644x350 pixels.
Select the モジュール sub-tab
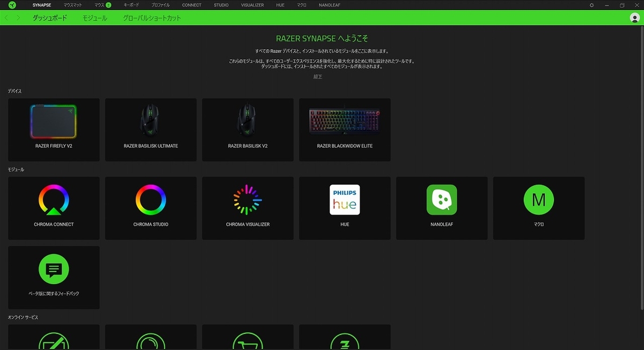click(x=95, y=18)
